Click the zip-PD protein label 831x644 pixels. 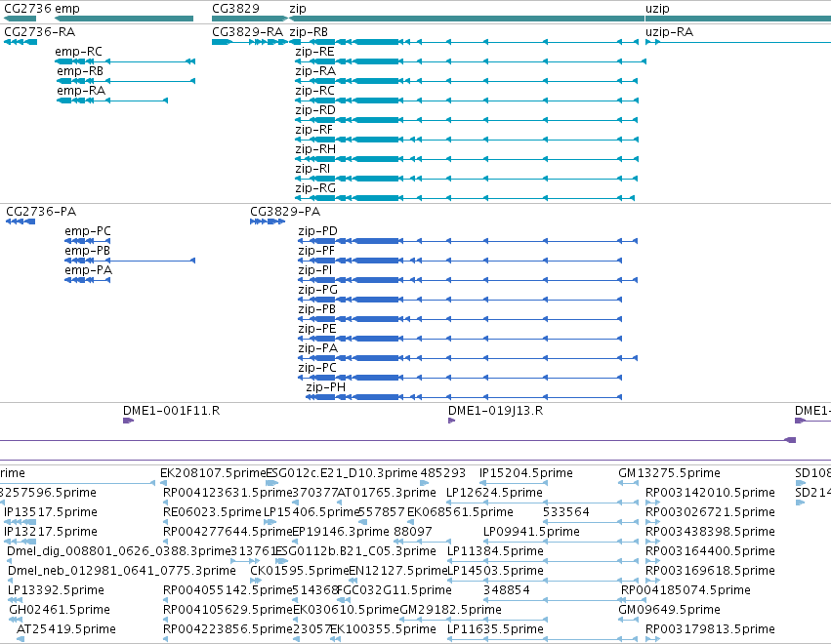coord(317,231)
